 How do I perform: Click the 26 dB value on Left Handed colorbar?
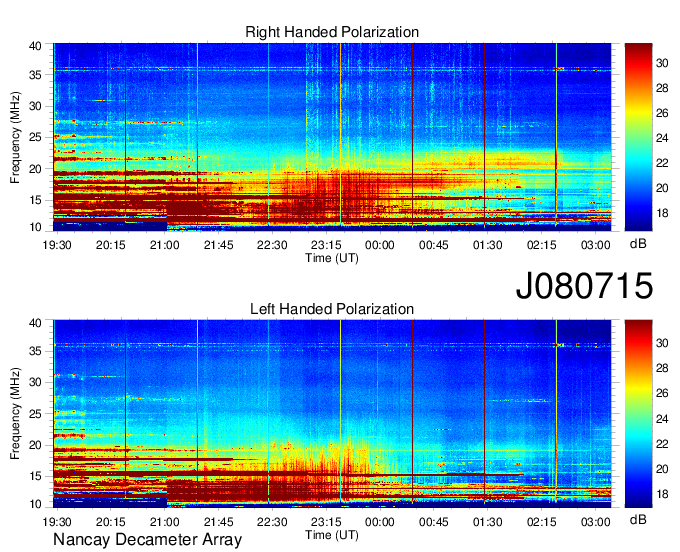click(662, 393)
